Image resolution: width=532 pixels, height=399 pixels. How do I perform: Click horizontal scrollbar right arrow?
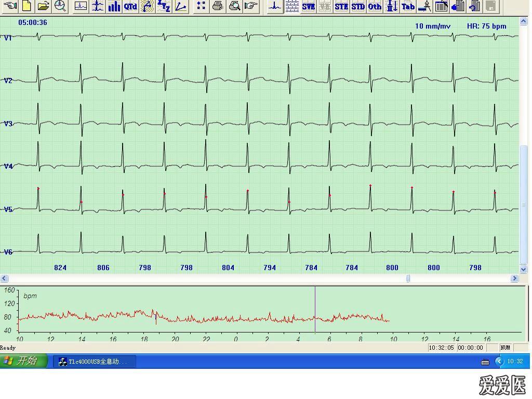pyautogui.click(x=515, y=278)
